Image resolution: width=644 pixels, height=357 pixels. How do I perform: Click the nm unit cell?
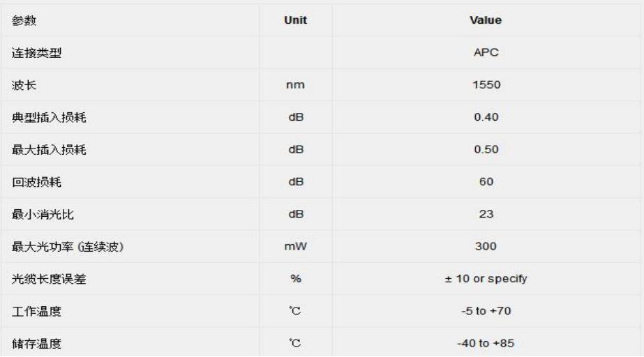tap(296, 86)
